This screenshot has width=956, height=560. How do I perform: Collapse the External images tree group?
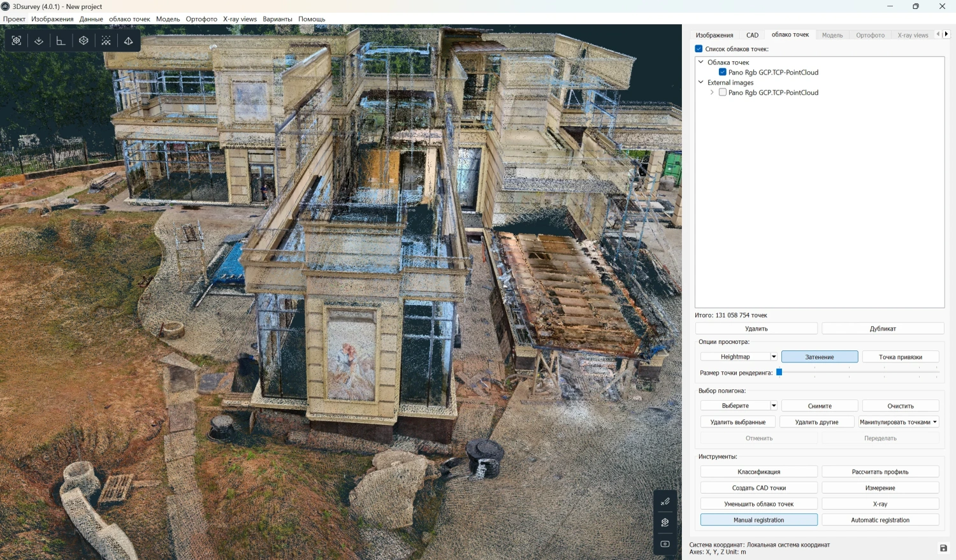pyautogui.click(x=701, y=82)
